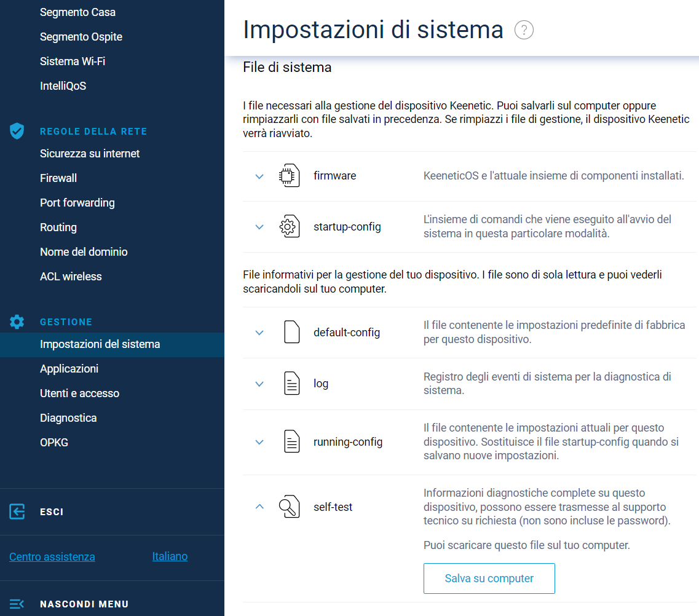The width and height of the screenshot is (699, 616).
Task: Change language via the Italiano link
Action: point(170,556)
